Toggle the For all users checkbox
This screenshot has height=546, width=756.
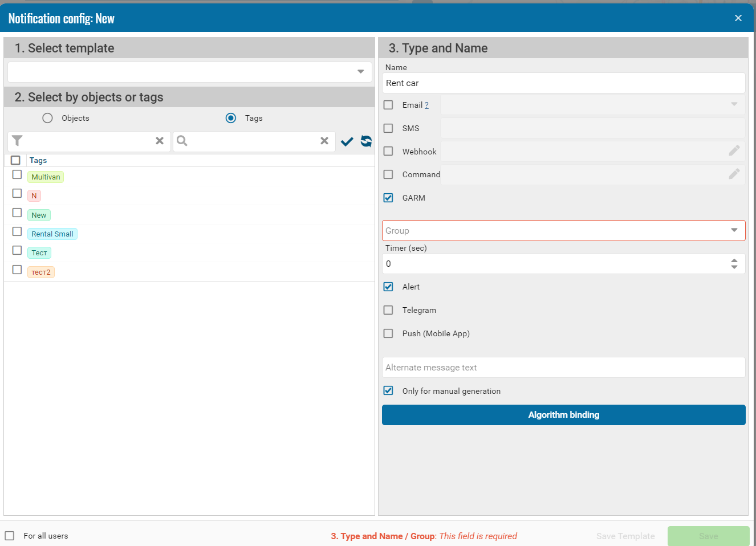(10, 536)
